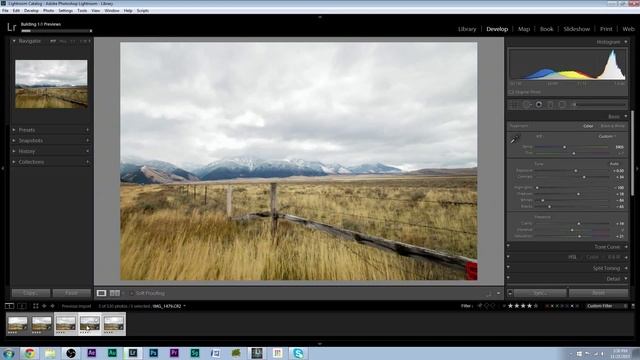Open the File menu

[5, 11]
